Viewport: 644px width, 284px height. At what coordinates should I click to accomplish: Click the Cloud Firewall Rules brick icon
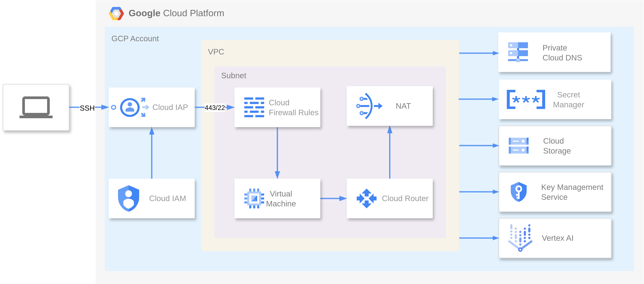254,107
